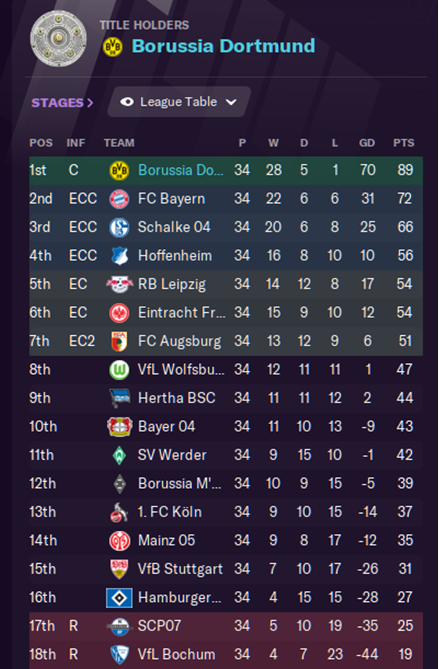Screen dimensions: 439x669
Task: Click the VfL Wolfsburg green crest
Action: pyautogui.click(x=119, y=370)
